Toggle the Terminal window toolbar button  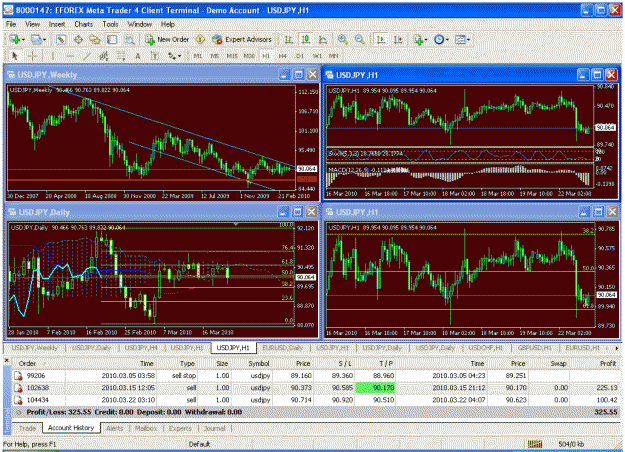click(112, 39)
